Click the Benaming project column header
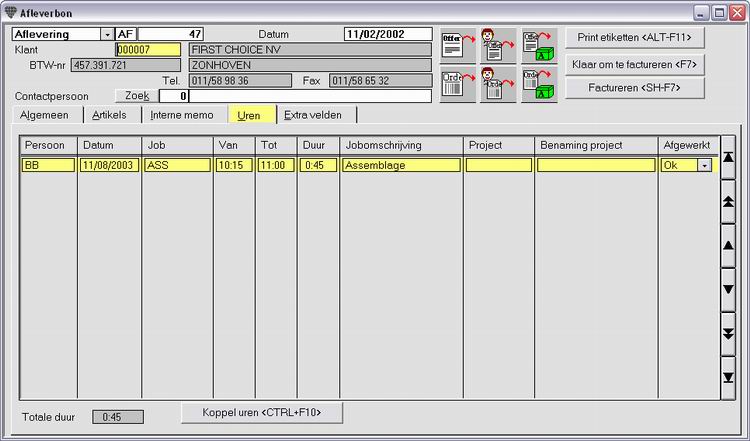 tap(596, 145)
